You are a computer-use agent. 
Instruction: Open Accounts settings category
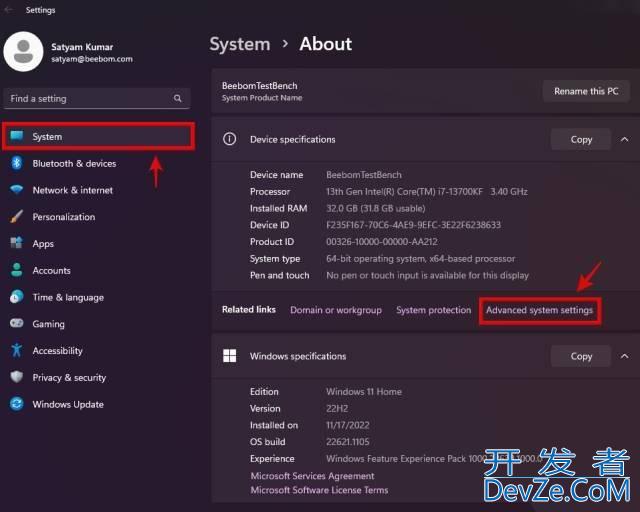[98, 270]
